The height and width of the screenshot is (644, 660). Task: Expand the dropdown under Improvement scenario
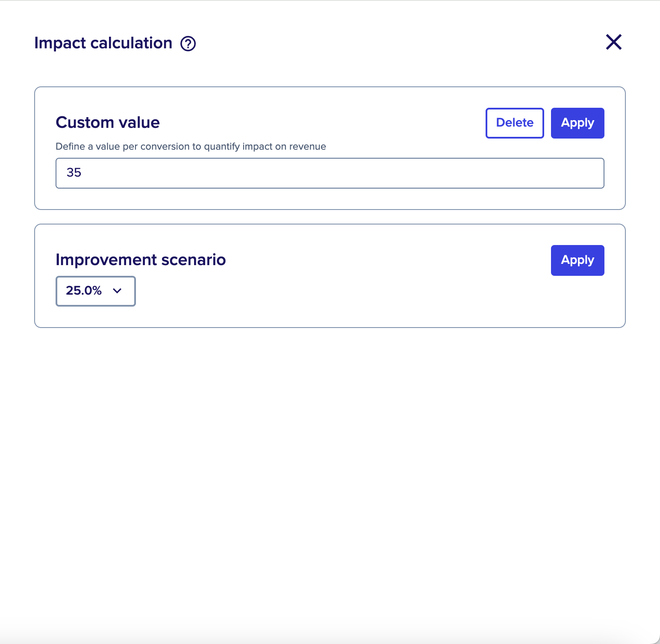point(96,291)
